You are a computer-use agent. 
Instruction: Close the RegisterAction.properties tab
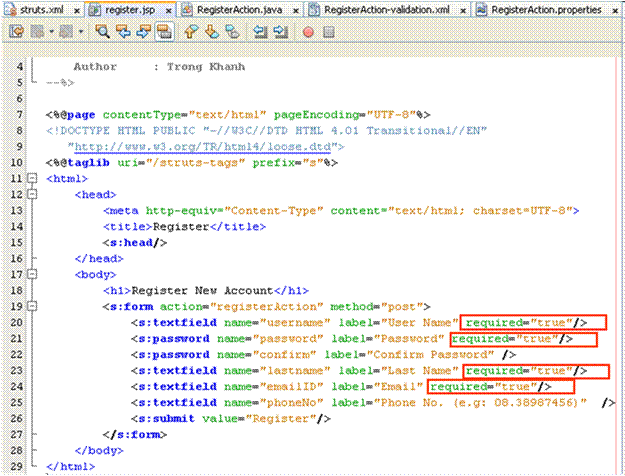[x=615, y=11]
